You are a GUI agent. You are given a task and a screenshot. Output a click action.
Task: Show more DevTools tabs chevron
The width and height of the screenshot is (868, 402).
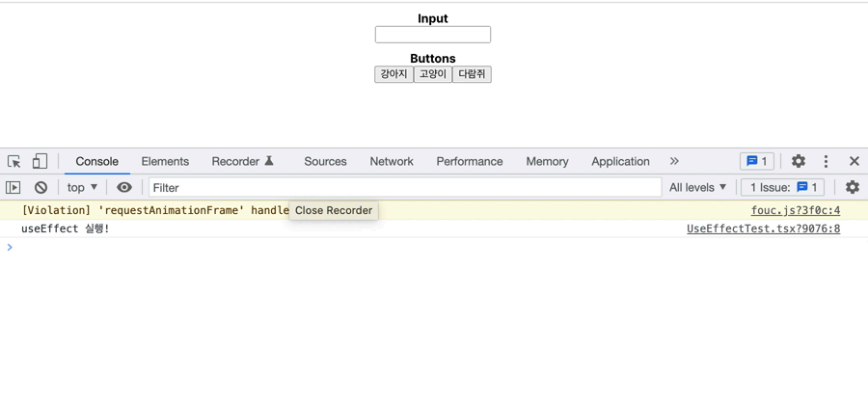(x=674, y=162)
